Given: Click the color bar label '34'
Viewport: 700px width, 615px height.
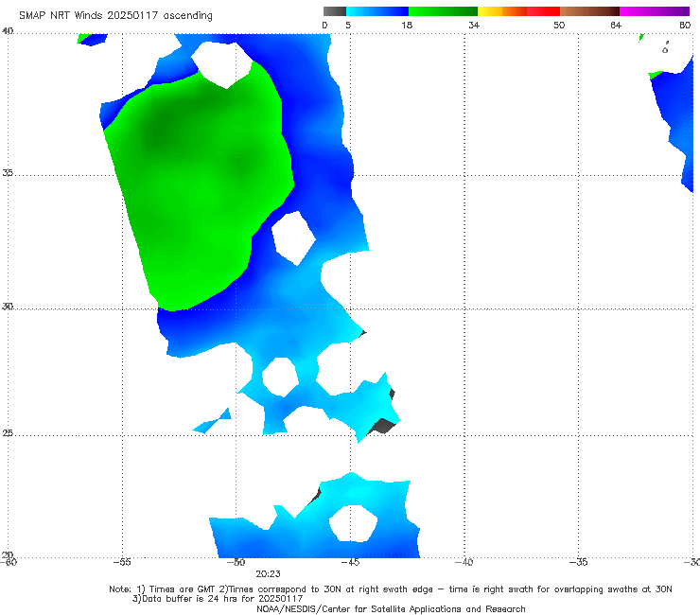Looking at the screenshot, I should [474, 25].
